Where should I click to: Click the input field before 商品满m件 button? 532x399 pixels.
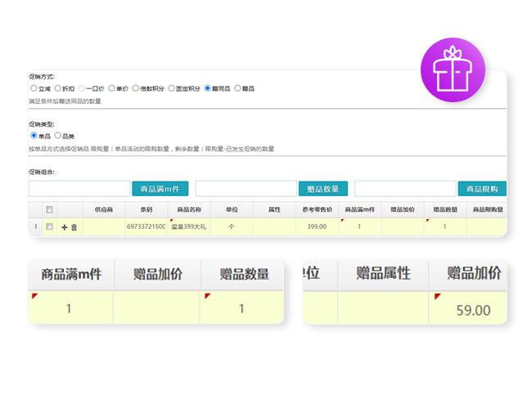79,189
